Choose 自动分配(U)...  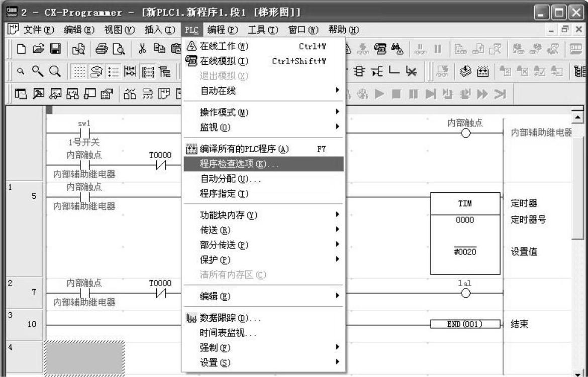click(x=264, y=179)
